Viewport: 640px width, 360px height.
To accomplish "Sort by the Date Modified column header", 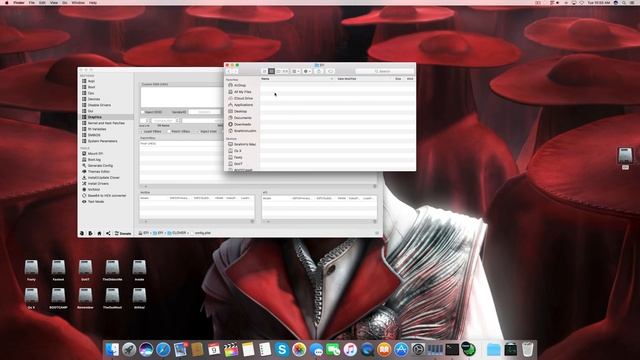I will click(347, 79).
